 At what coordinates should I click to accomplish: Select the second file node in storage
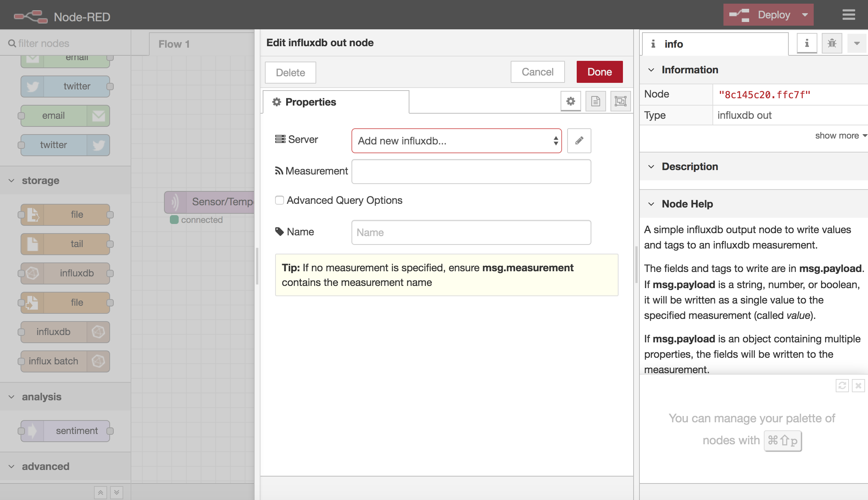[65, 303]
